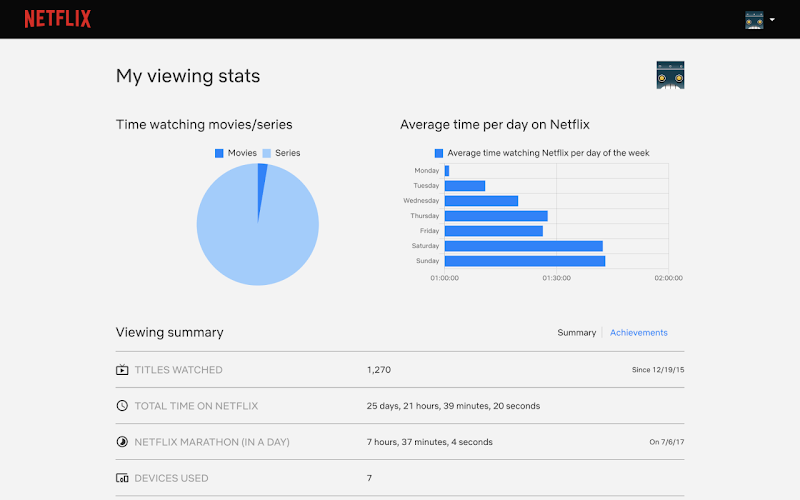Click the 25 days total time value
The image size is (800, 500).
[x=453, y=406]
